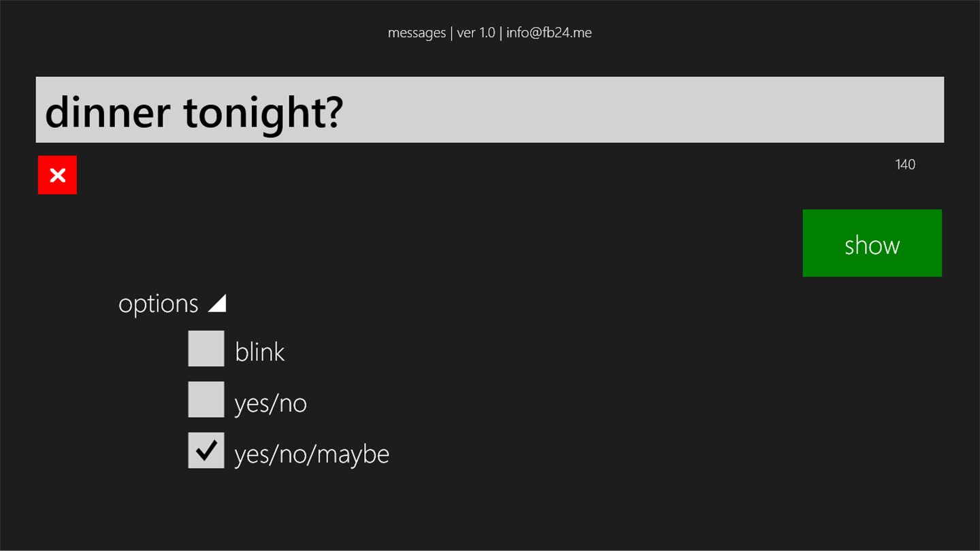Image resolution: width=980 pixels, height=551 pixels.
Task: Open the info@fb24.me email link
Action: (549, 33)
